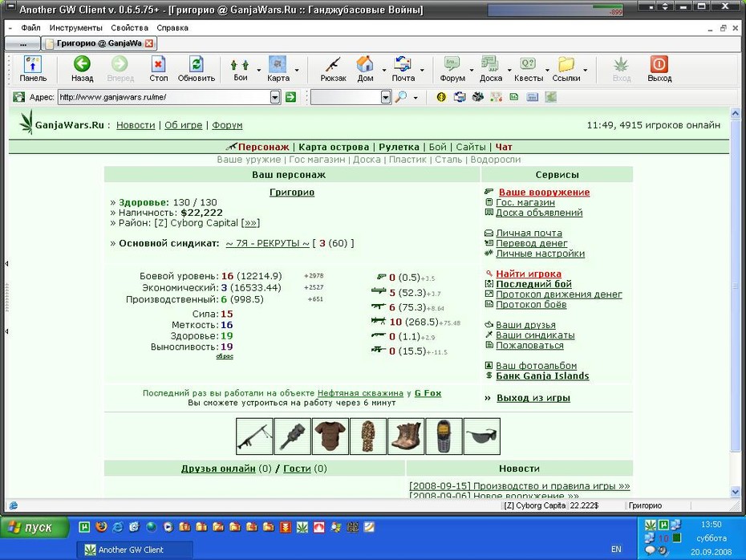
Task: Go back with the Назад button
Action: (x=82, y=68)
